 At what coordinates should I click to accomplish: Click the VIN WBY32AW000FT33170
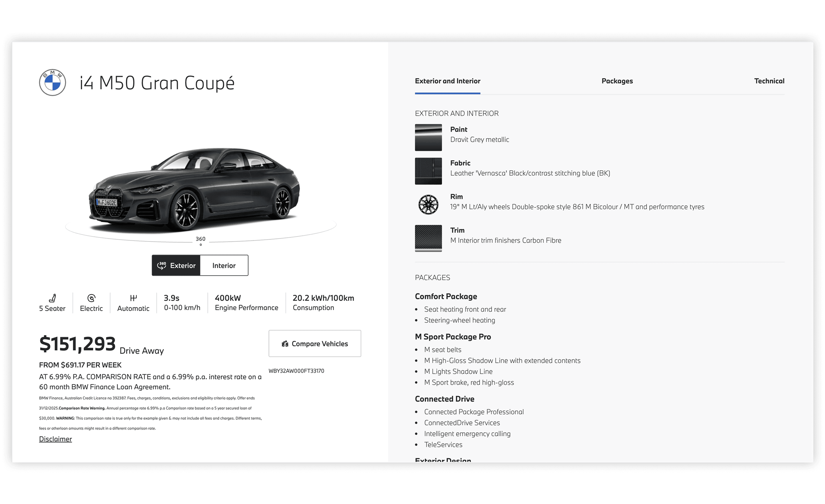point(296,371)
